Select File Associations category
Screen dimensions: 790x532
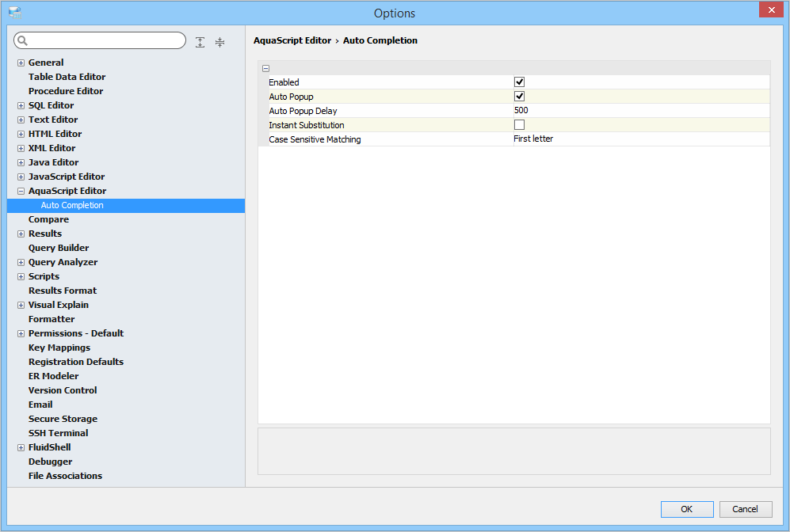[65, 476]
